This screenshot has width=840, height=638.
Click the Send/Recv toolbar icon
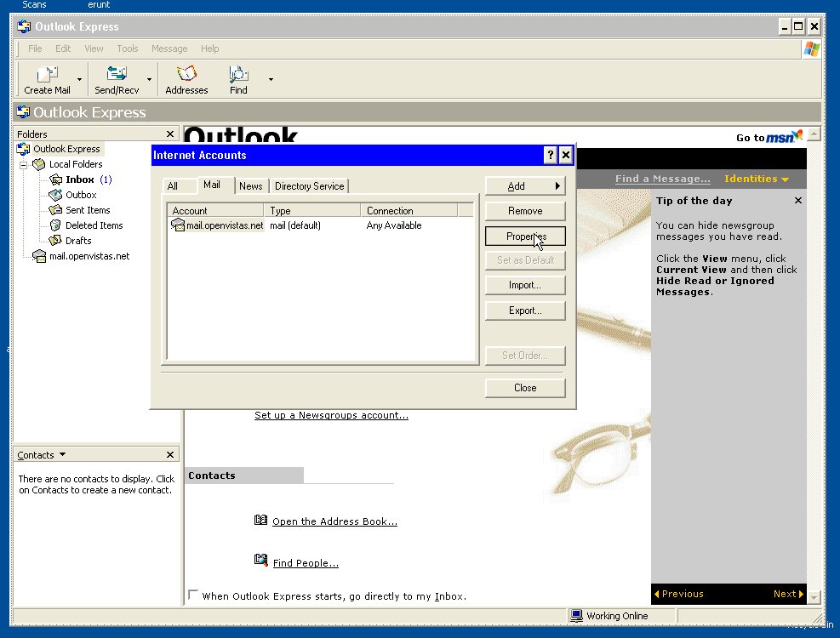coord(117,74)
